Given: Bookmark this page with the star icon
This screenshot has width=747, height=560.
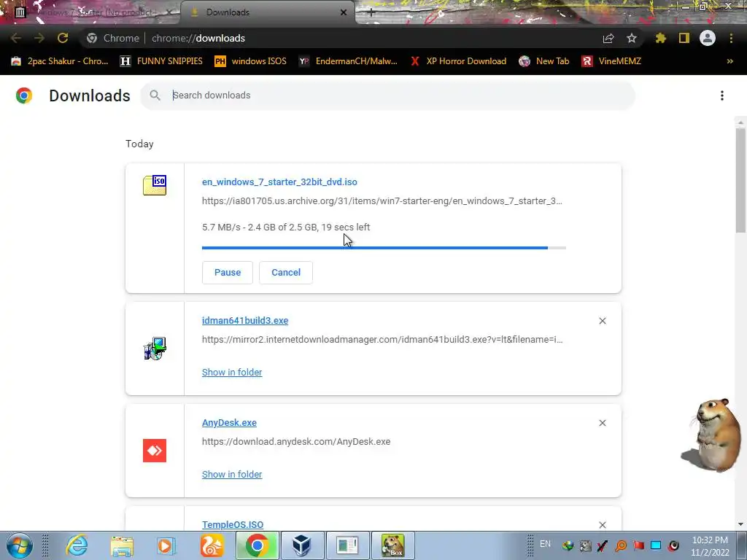Looking at the screenshot, I should [x=632, y=38].
